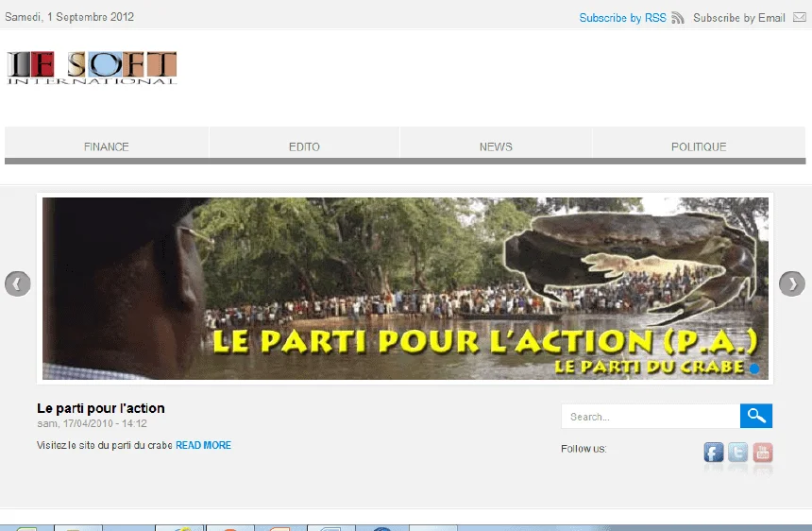
Task: Click the Le Soft International logo
Action: click(92, 67)
